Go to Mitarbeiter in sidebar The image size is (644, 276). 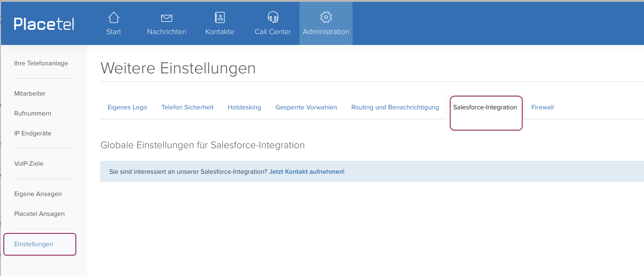click(x=30, y=94)
